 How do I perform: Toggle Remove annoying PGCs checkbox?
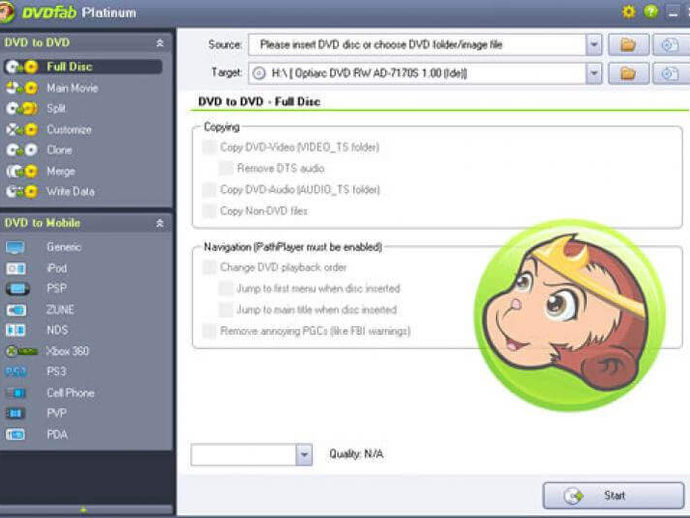click(x=209, y=331)
